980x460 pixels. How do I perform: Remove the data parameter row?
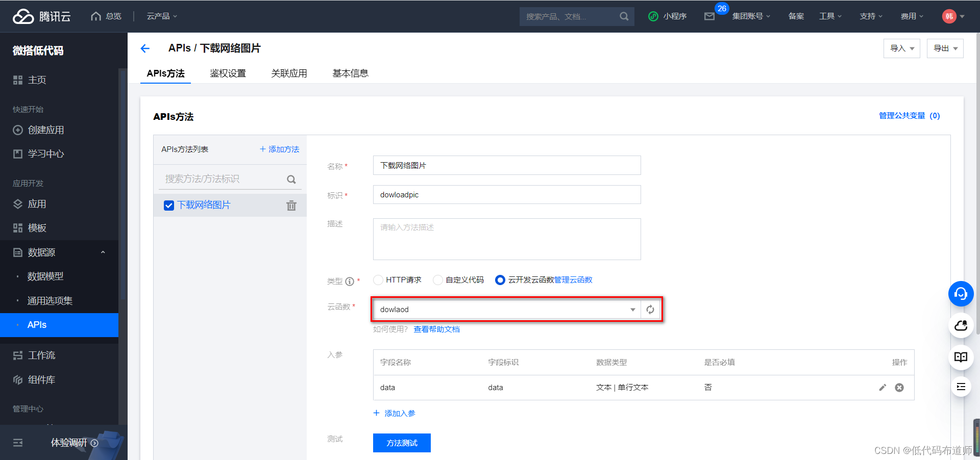click(899, 388)
